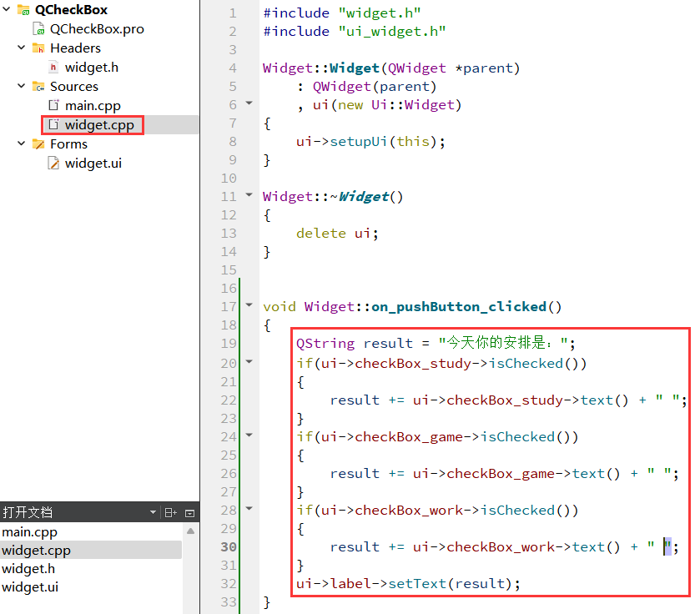
Task: Click the Forms folder icon
Action: 38,143
